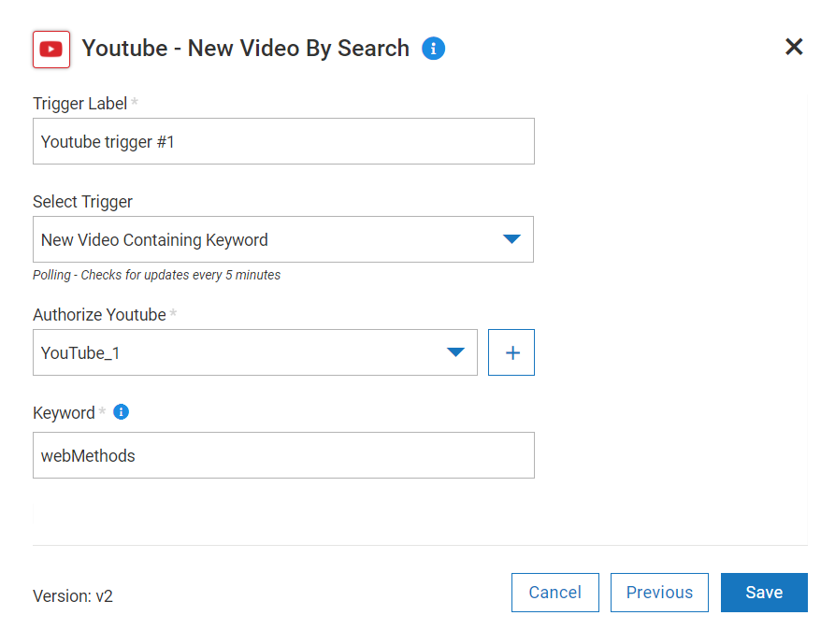The height and width of the screenshot is (644, 835).
Task: Click the Trigger Label field label
Action: pyautogui.click(x=79, y=104)
